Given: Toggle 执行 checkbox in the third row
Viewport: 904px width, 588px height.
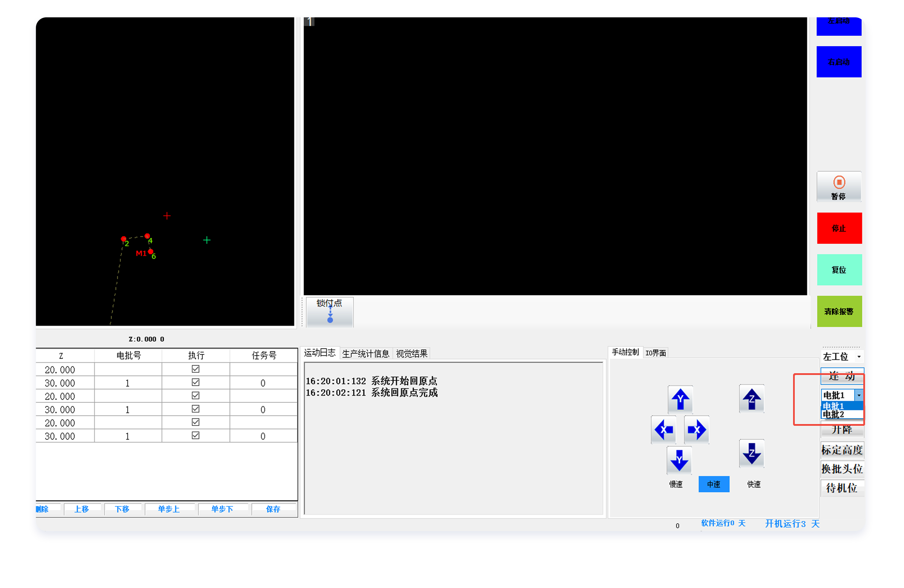Looking at the screenshot, I should click(196, 395).
